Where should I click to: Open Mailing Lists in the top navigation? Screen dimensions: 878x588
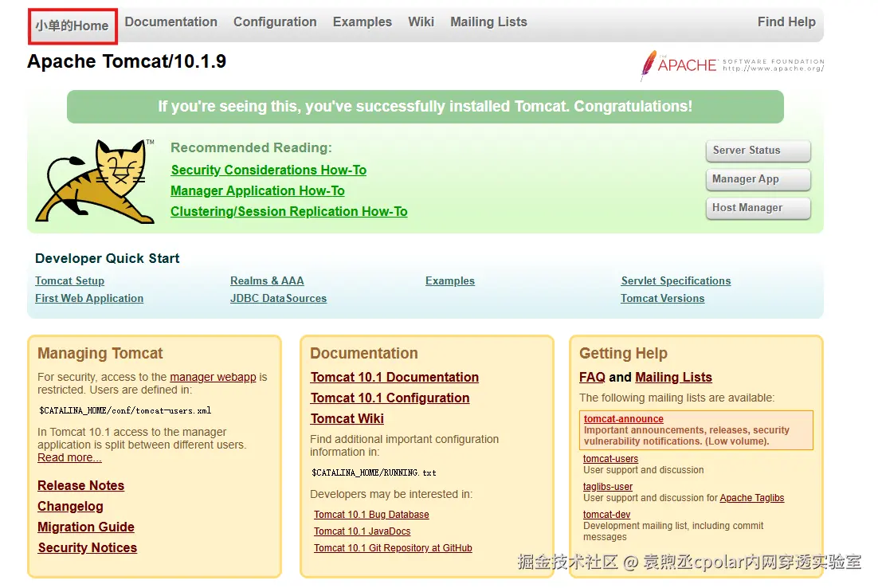click(x=489, y=22)
